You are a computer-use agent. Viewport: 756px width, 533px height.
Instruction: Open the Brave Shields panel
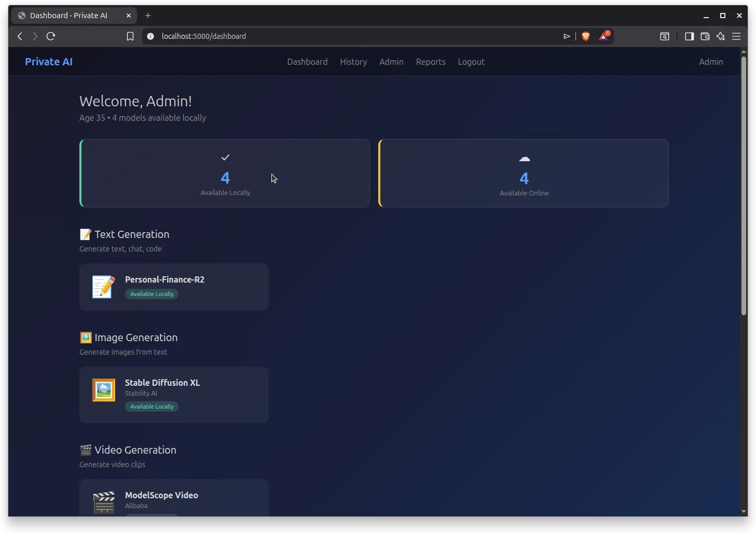click(x=585, y=36)
